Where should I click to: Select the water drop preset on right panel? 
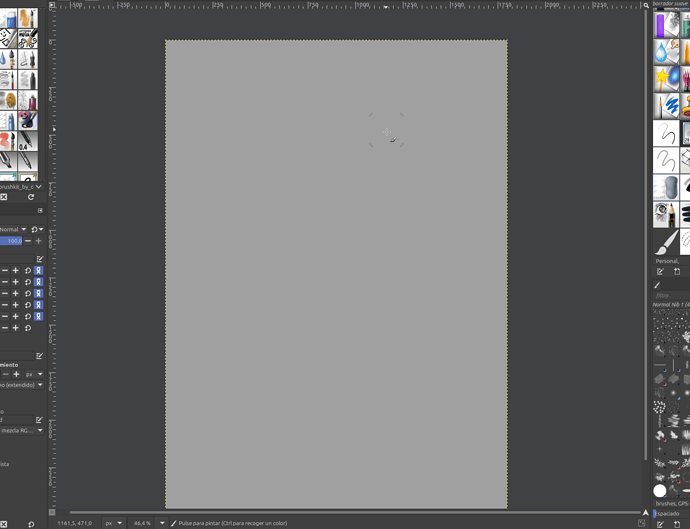(x=666, y=52)
